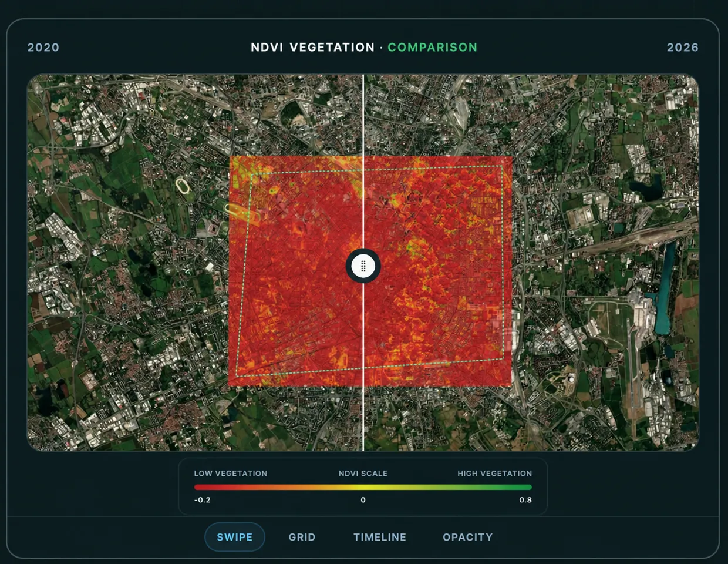This screenshot has width=728, height=564.
Task: Click the 2026 year label
Action: point(683,48)
